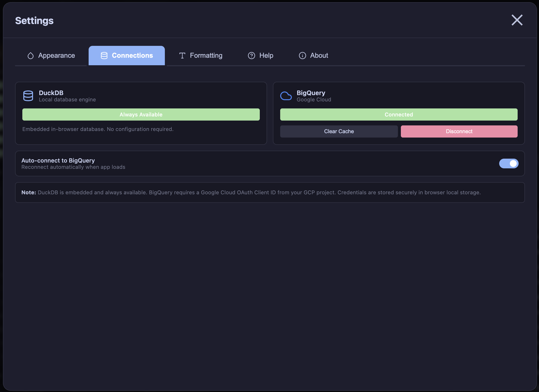Viewport: 539px width, 392px height.
Task: Click the Always Available status bar for DuckDB
Action: [141, 114]
